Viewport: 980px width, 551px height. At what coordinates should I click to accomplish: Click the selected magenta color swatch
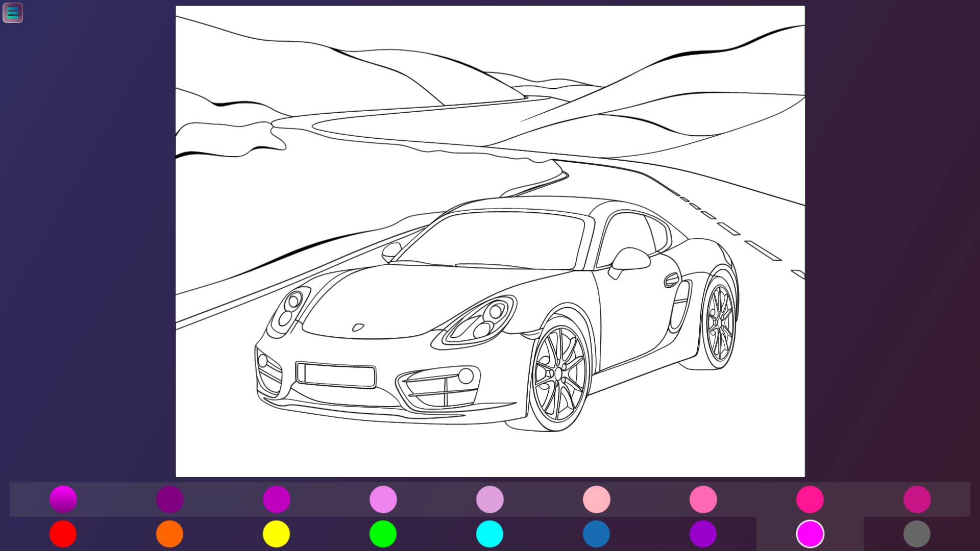(810, 534)
